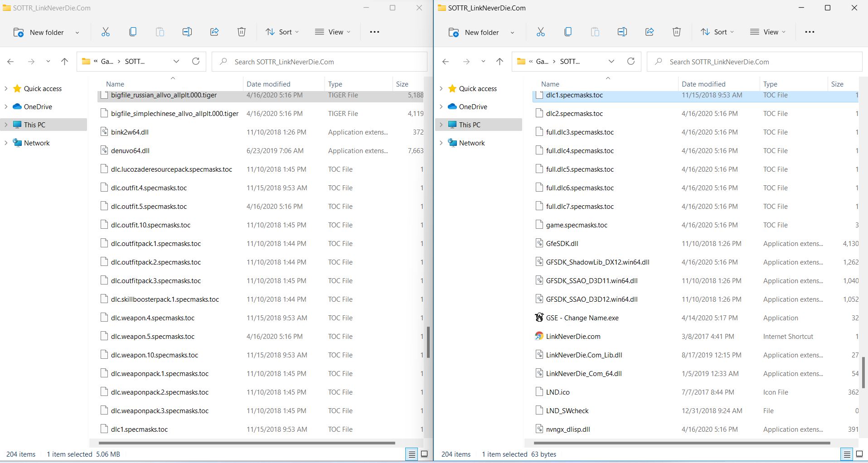Switch left window to large thumbnails view
This screenshot has width=868, height=463.
[x=424, y=454]
